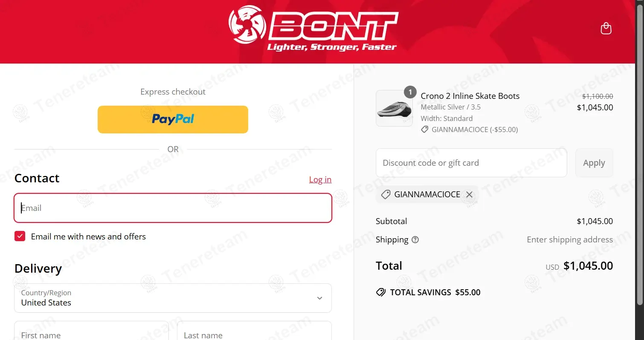Viewport: 644px width, 340px height.
Task: Click the Total Savings tag icon
Action: click(380, 293)
